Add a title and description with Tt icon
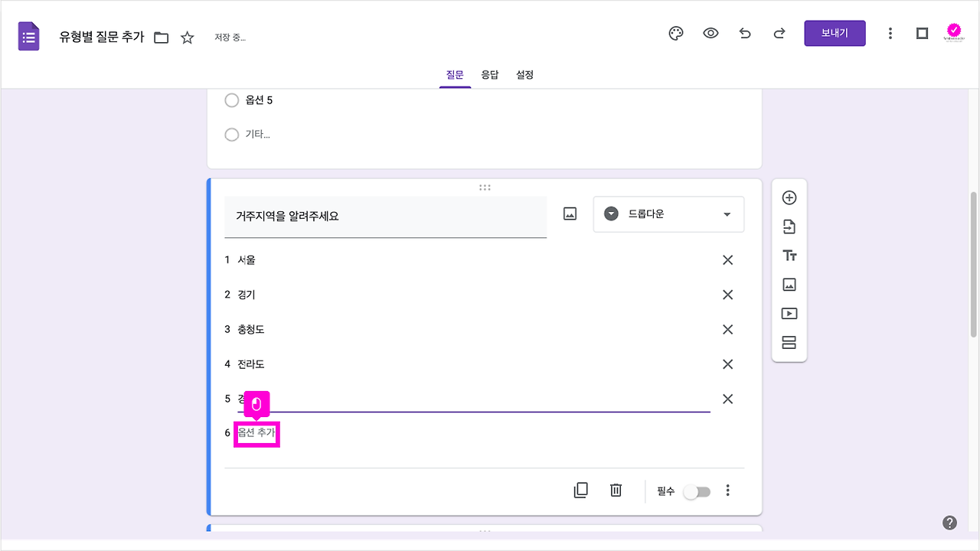The height and width of the screenshot is (551, 980). pyautogui.click(x=789, y=255)
